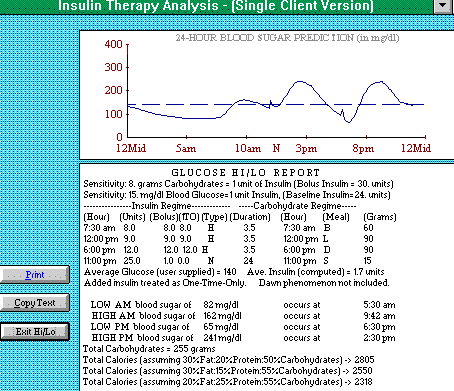The width and height of the screenshot is (454, 391).
Task: Select the 6:00 pm insulin row hour
Action: [x=99, y=250]
